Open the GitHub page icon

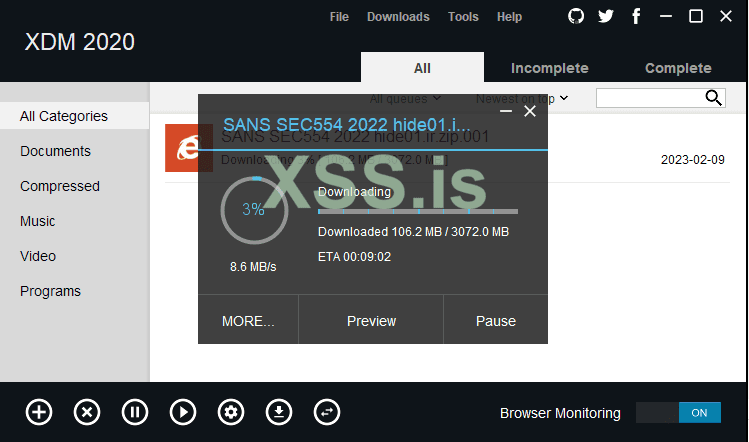(576, 16)
